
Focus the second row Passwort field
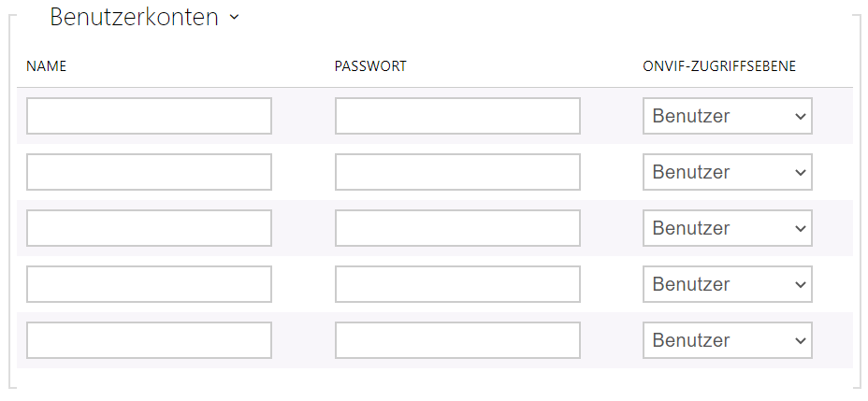(457, 172)
